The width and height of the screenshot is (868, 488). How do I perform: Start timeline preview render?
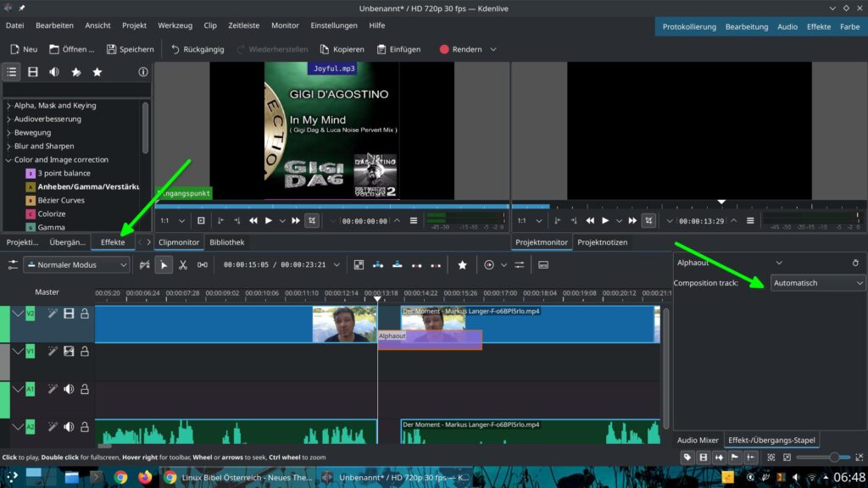[489, 265]
